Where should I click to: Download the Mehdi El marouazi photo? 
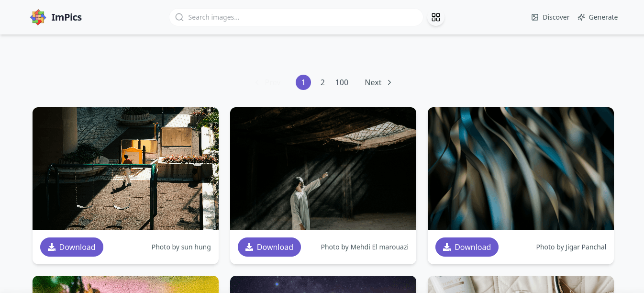coord(269,247)
